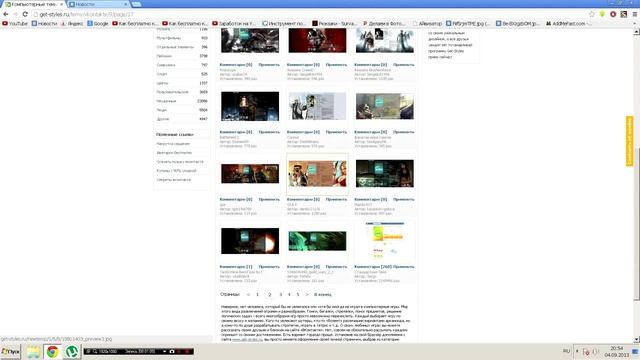
Task: Open Комментарии [7660] for Стандартная Тема
Action: [x=373, y=267]
